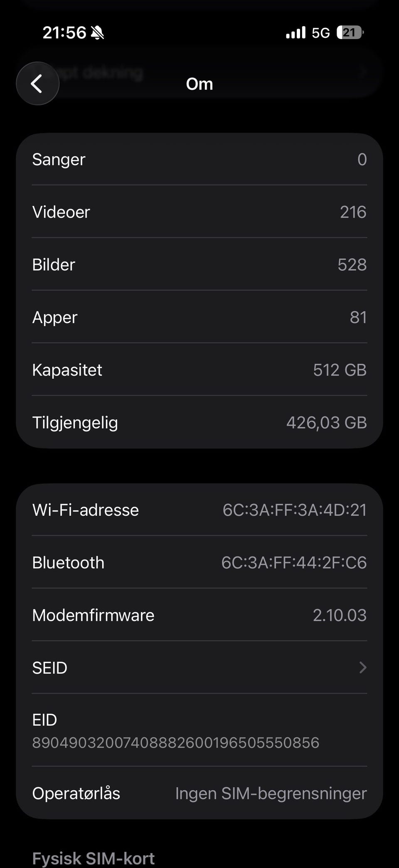The image size is (399, 868).
Task: Tap the Operatørlås row
Action: coord(199,793)
